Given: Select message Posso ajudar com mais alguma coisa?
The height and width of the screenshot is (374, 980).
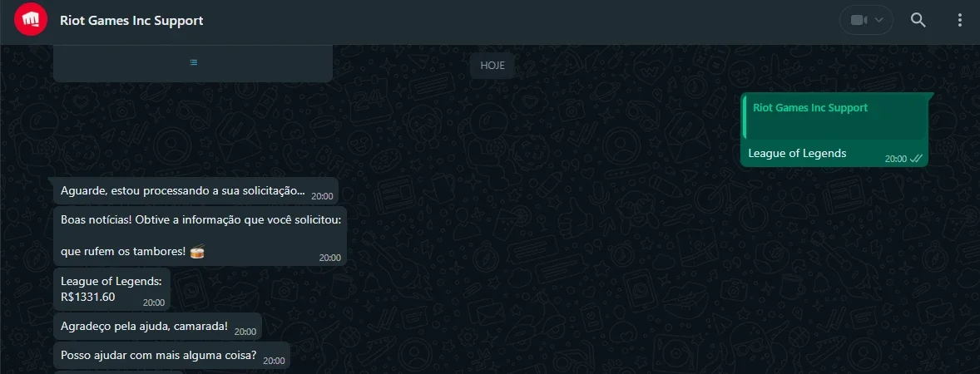Looking at the screenshot, I should click(172, 355).
